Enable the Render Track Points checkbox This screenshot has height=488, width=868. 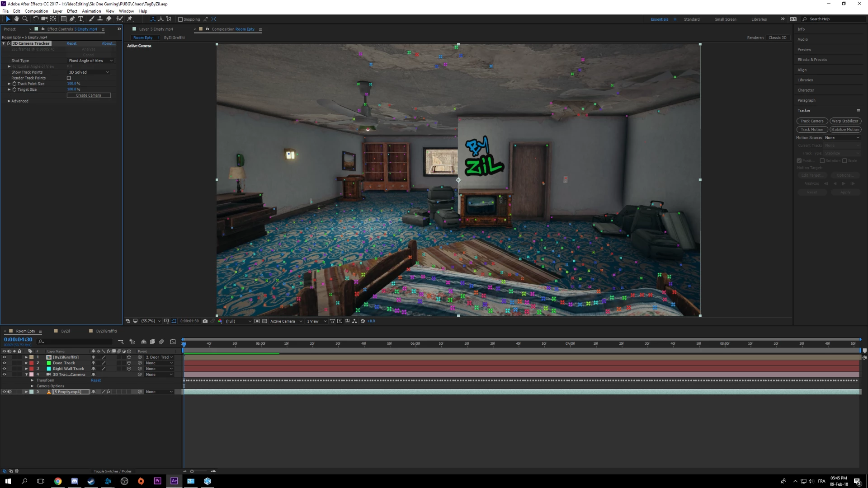click(x=69, y=78)
